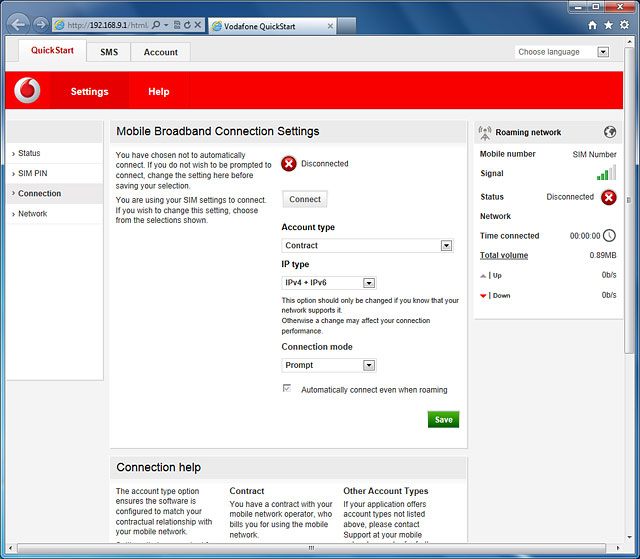This screenshot has width=640, height=559.
Task: Switch to the Account tab
Action: pos(160,52)
